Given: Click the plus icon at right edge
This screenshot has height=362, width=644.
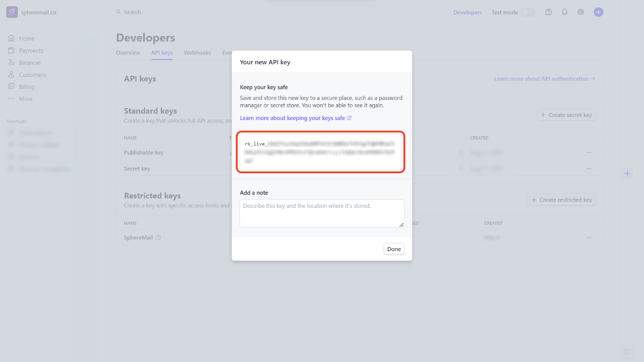Looking at the screenshot, I should coord(627,173).
